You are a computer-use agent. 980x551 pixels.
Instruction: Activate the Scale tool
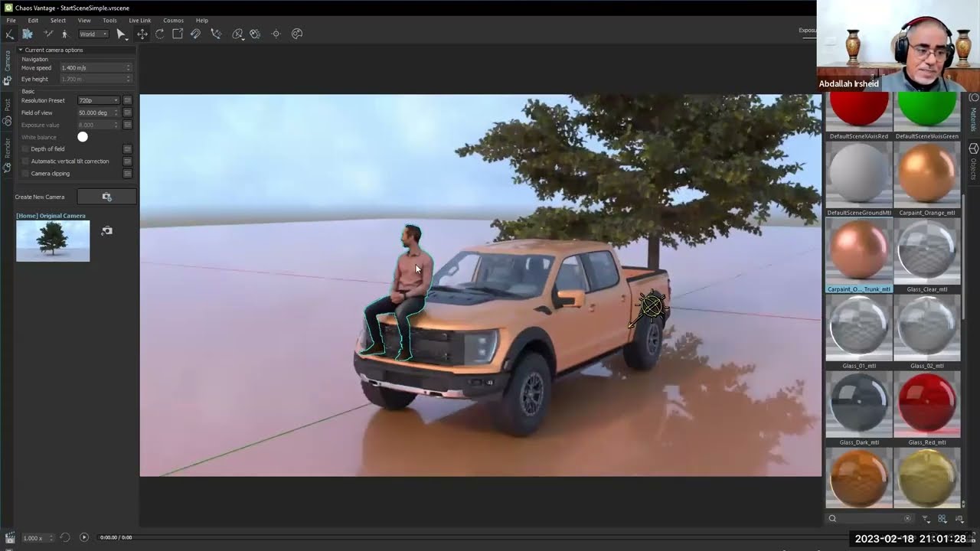click(x=178, y=34)
